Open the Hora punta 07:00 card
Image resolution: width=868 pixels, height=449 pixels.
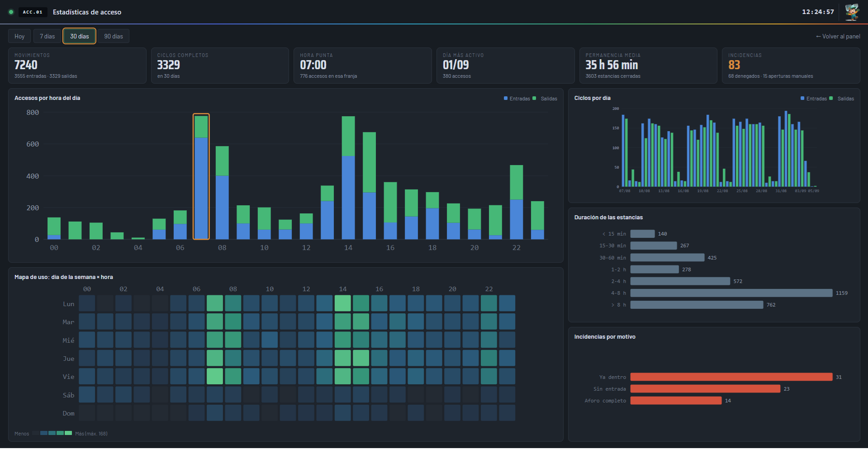[x=363, y=66]
